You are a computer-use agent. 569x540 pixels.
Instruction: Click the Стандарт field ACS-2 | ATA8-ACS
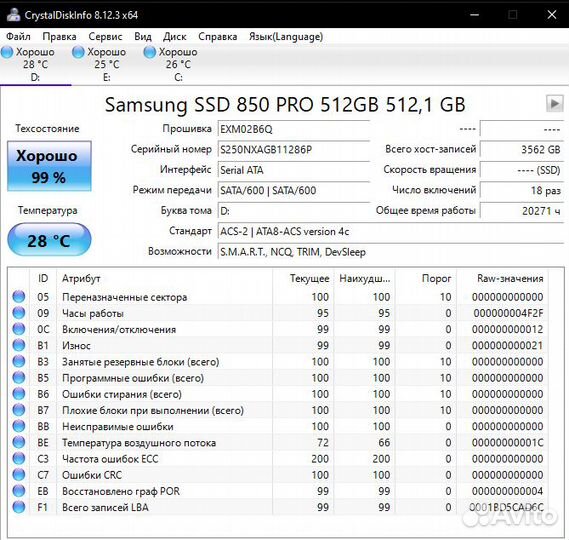(x=390, y=231)
